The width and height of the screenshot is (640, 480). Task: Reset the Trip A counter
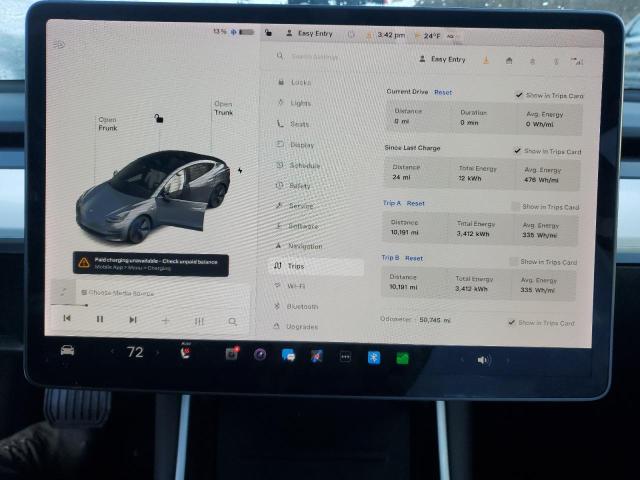pyautogui.click(x=415, y=203)
